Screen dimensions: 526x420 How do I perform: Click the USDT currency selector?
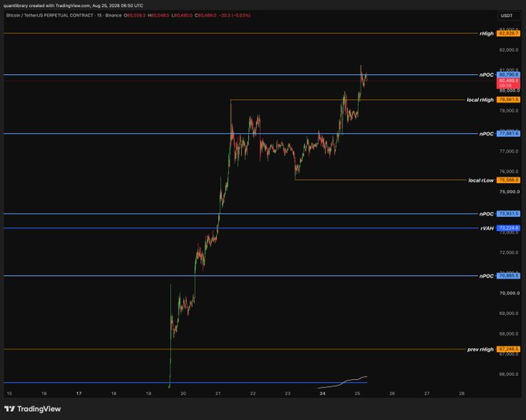(x=507, y=15)
